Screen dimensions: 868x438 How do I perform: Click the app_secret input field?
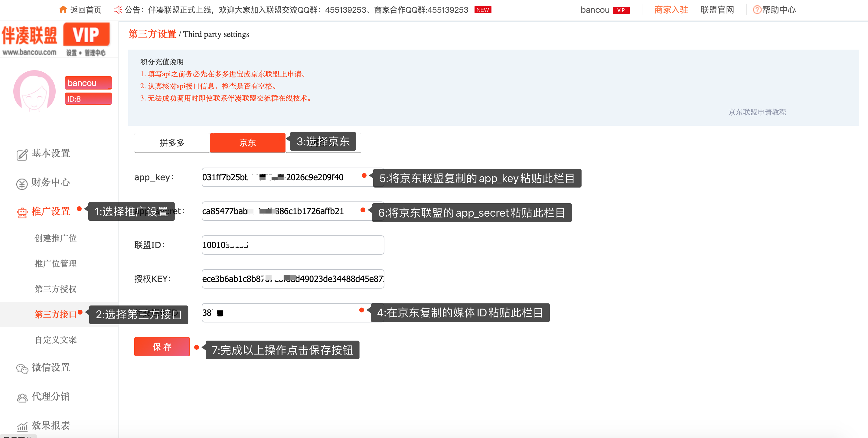click(x=293, y=211)
